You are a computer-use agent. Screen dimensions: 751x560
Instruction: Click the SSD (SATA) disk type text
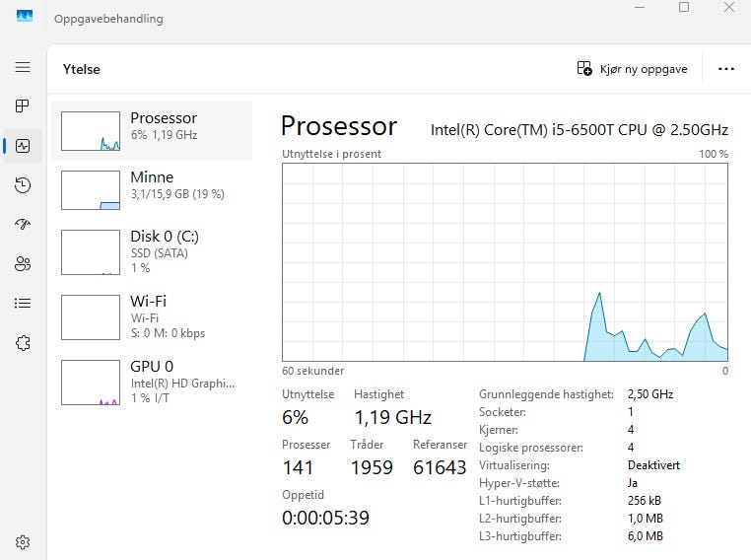(159, 253)
